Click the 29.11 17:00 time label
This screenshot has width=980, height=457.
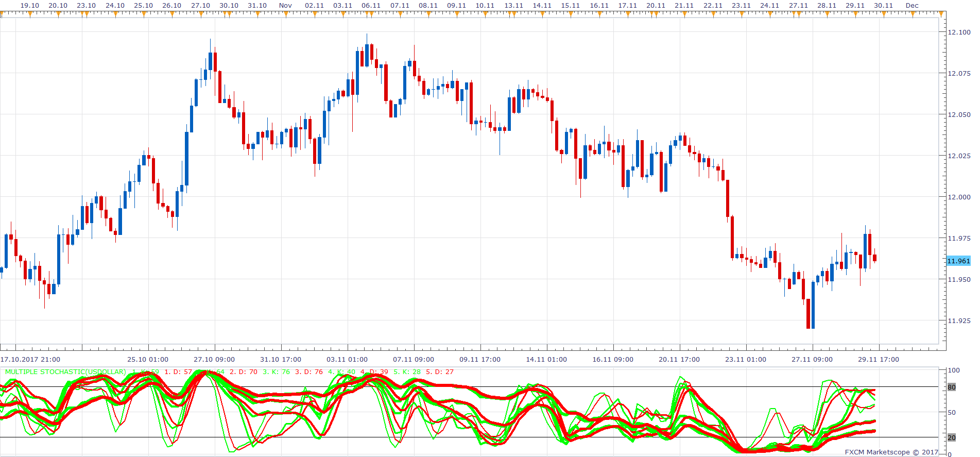pyautogui.click(x=879, y=360)
